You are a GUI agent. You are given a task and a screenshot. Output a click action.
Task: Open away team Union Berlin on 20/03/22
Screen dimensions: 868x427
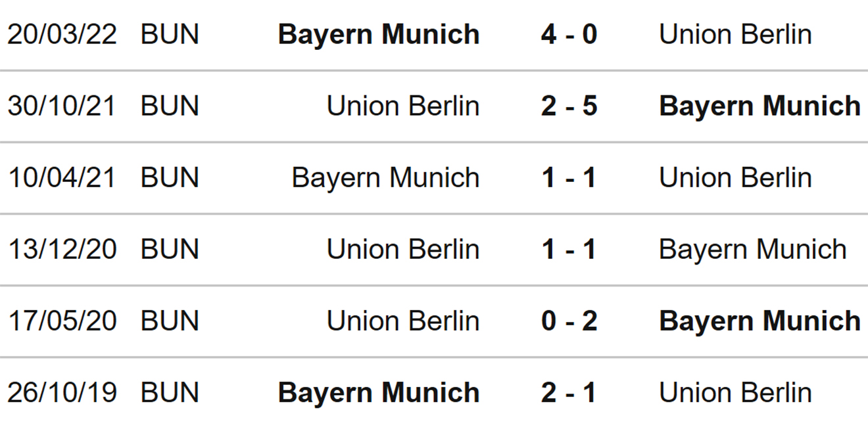pyautogui.click(x=735, y=34)
